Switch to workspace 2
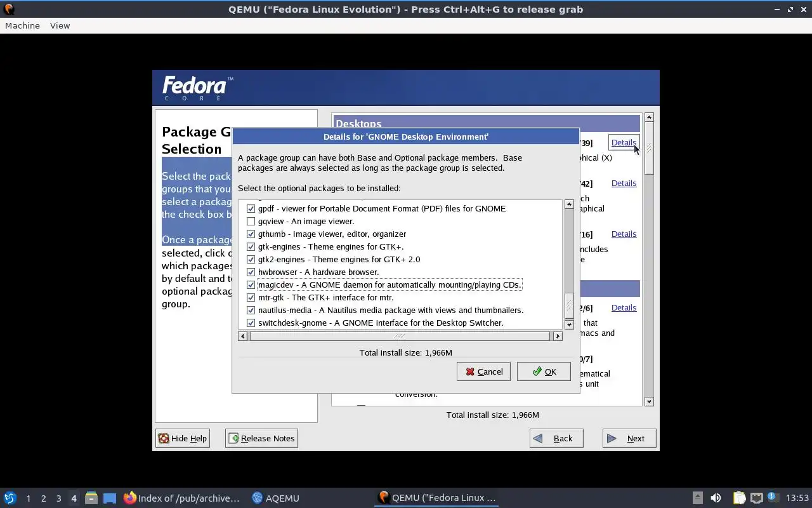This screenshot has height=508, width=812. tap(43, 498)
